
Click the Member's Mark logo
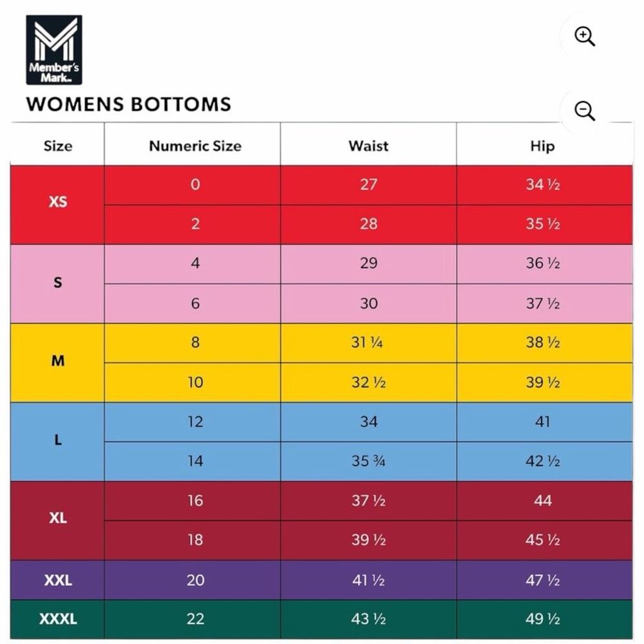tap(54, 50)
